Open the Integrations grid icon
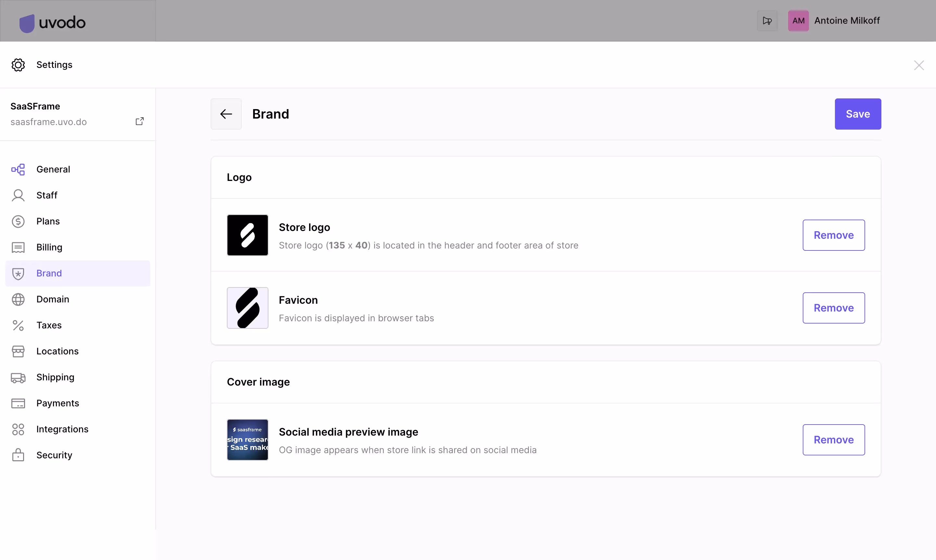Screen dimensions: 936x560 click(x=18, y=429)
